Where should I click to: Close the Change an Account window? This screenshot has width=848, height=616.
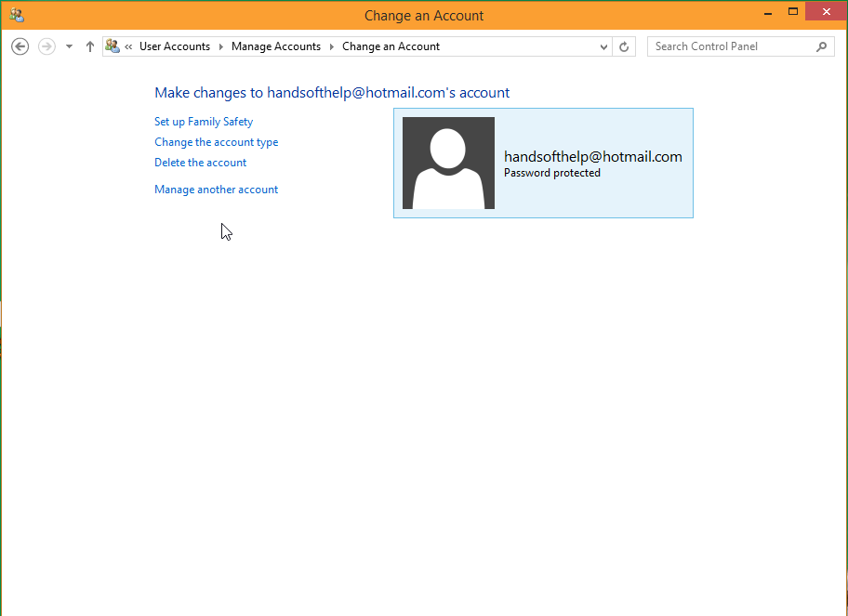(x=826, y=12)
